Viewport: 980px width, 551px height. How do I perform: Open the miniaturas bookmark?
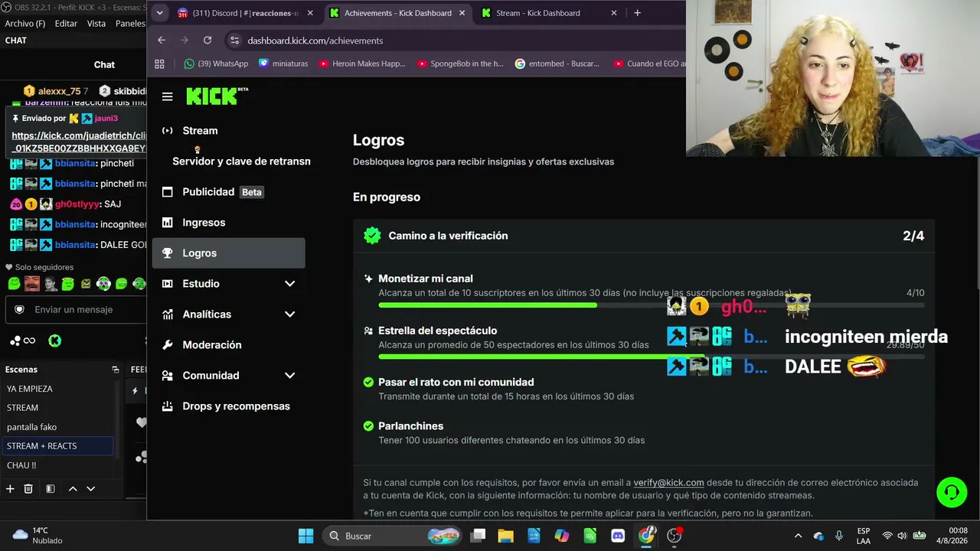[283, 64]
